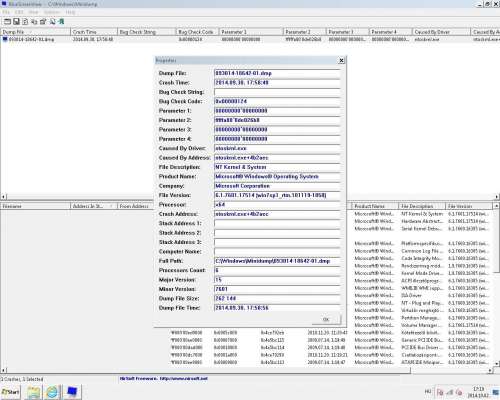Click the taskbar clock

coord(478,392)
